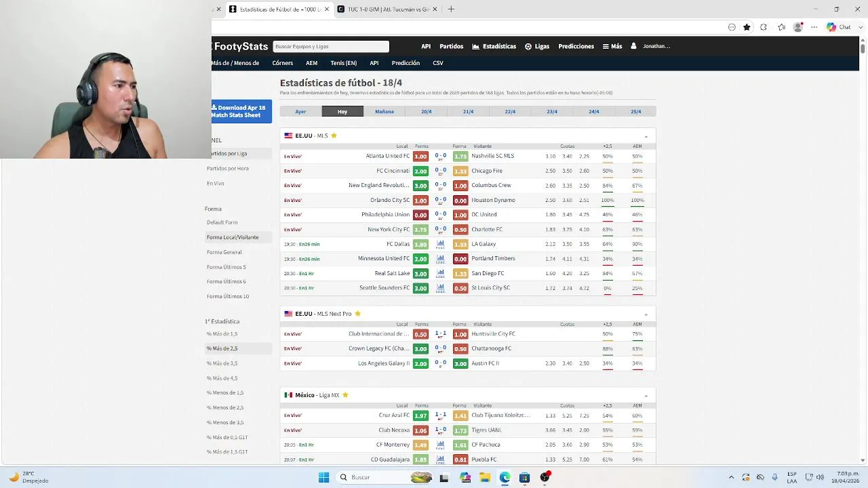Open the Ligas dropdown menu
Screen dimensions: 868x488
coord(537,46)
